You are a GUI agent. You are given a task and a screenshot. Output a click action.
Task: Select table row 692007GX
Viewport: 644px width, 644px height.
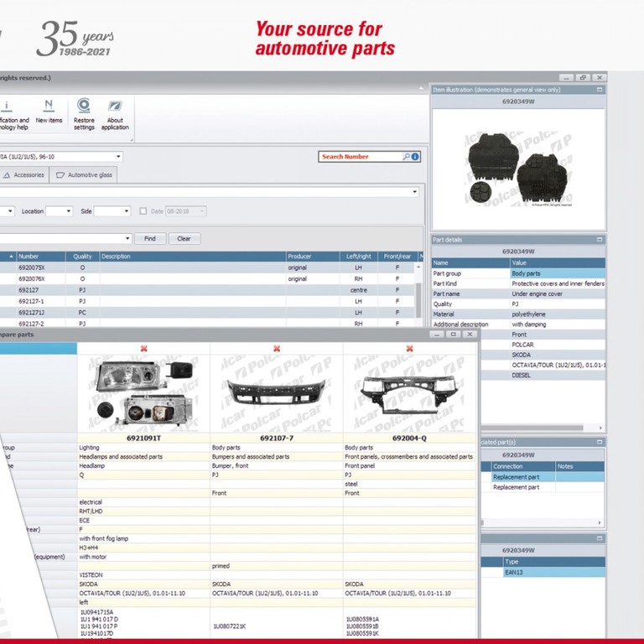pyautogui.click(x=206, y=279)
